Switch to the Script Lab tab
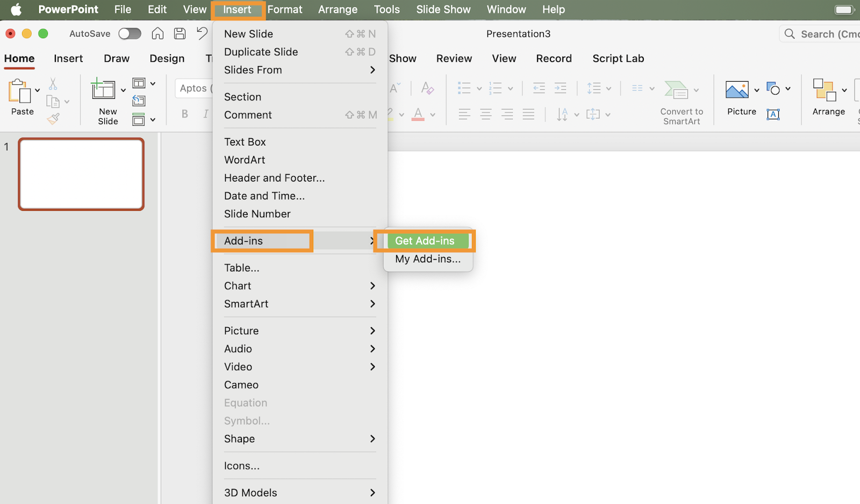This screenshot has width=860, height=504. [618, 59]
